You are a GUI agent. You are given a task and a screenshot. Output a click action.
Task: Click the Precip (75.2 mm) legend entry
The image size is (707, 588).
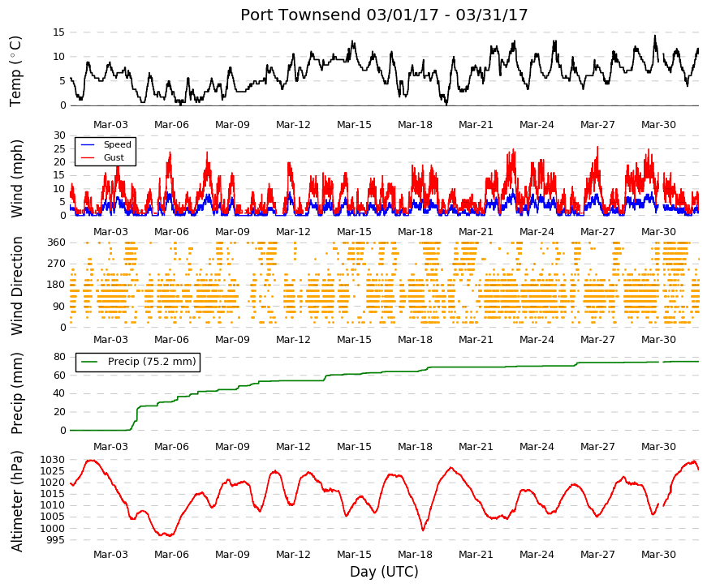137,362
